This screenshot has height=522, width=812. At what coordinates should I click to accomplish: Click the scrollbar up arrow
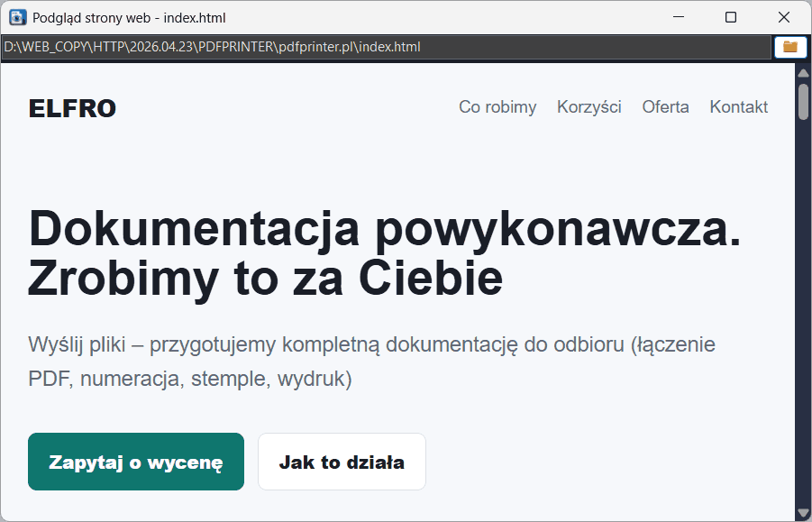click(x=803, y=72)
